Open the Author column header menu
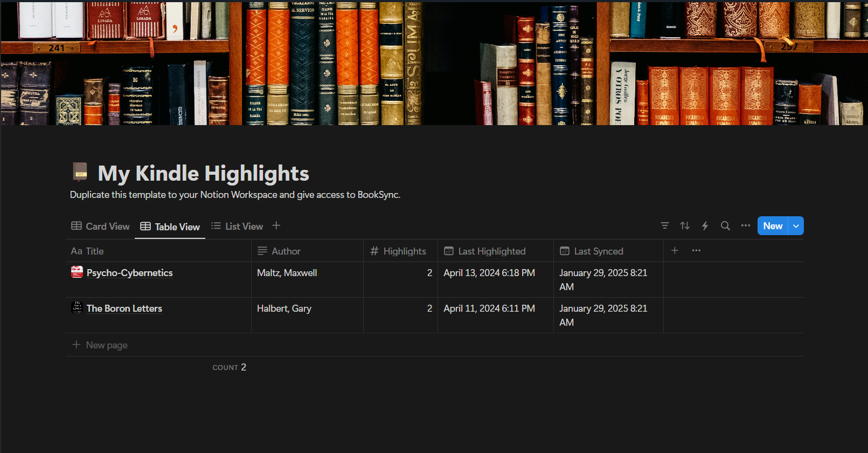Image resolution: width=868 pixels, height=453 pixels. click(x=307, y=251)
